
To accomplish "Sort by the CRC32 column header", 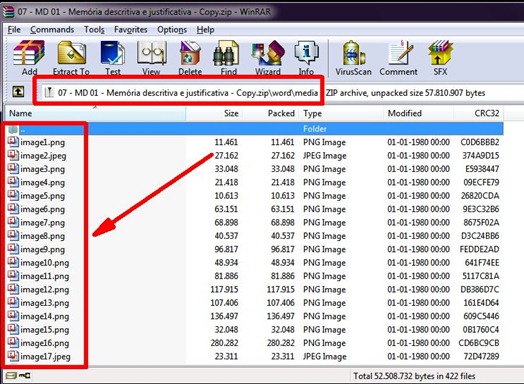I will (x=479, y=113).
